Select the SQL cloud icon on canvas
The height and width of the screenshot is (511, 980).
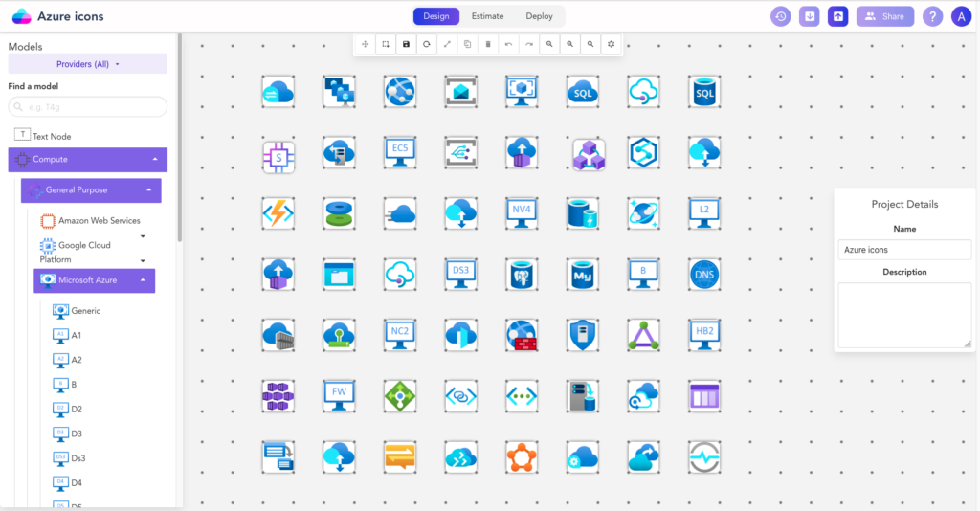[x=583, y=93]
